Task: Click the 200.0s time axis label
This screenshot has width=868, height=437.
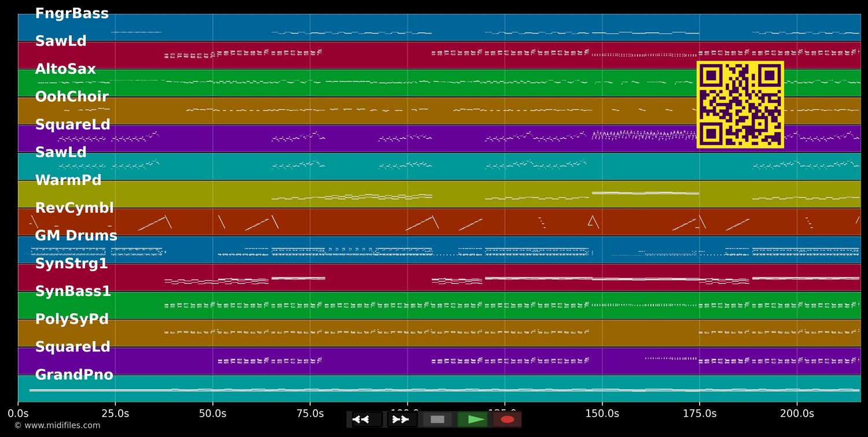Action: (x=797, y=413)
